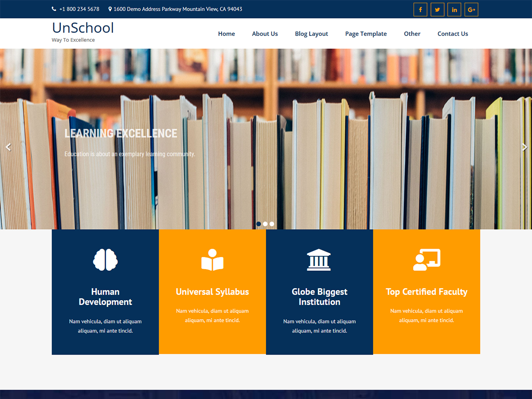Click the open book icon above Universal Syllabus

[212, 260]
